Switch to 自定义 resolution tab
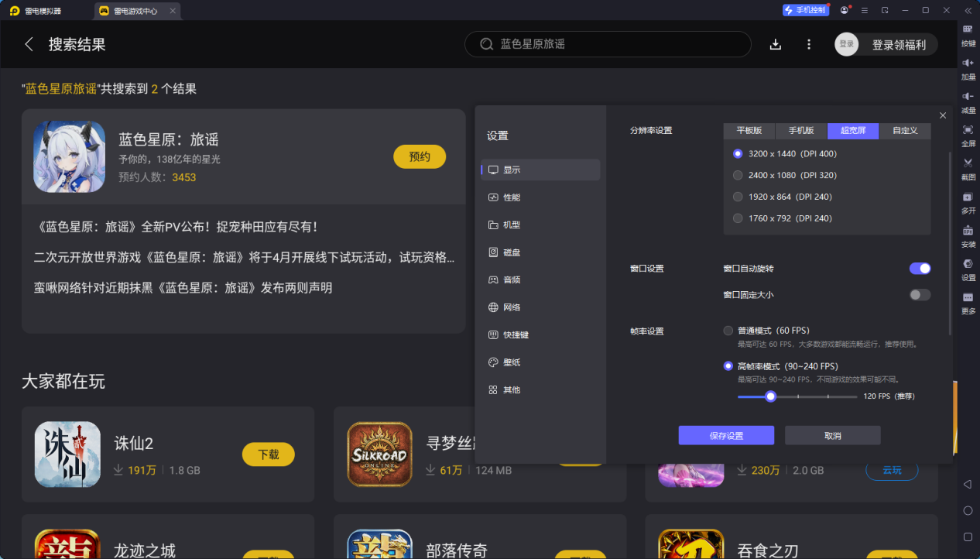This screenshot has height=559, width=980. click(905, 131)
